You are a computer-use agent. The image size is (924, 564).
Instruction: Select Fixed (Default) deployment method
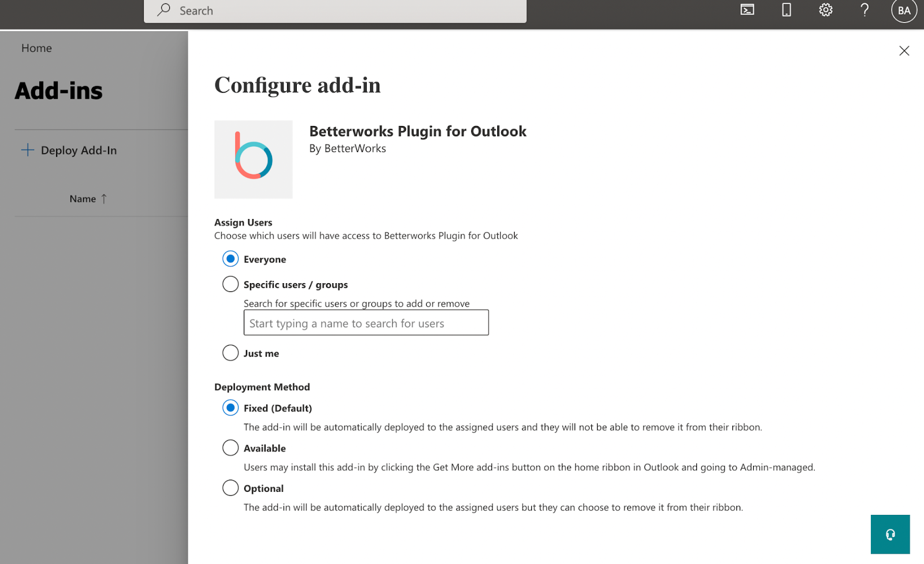[230, 408]
